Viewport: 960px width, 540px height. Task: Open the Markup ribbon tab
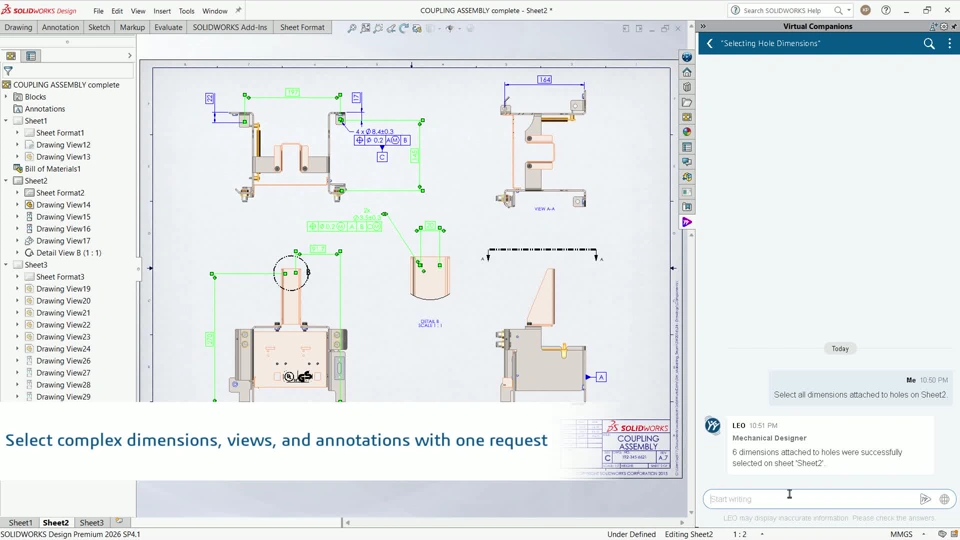coord(132,28)
